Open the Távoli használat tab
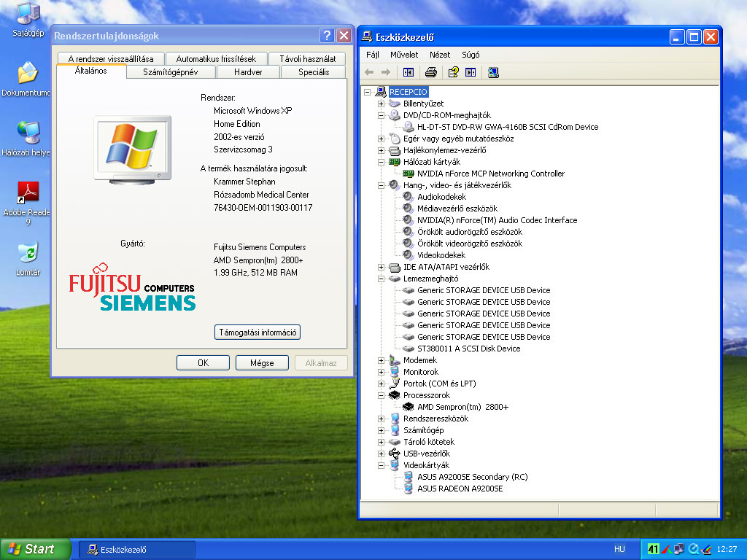Screen dimensions: 747x560 (x=307, y=58)
